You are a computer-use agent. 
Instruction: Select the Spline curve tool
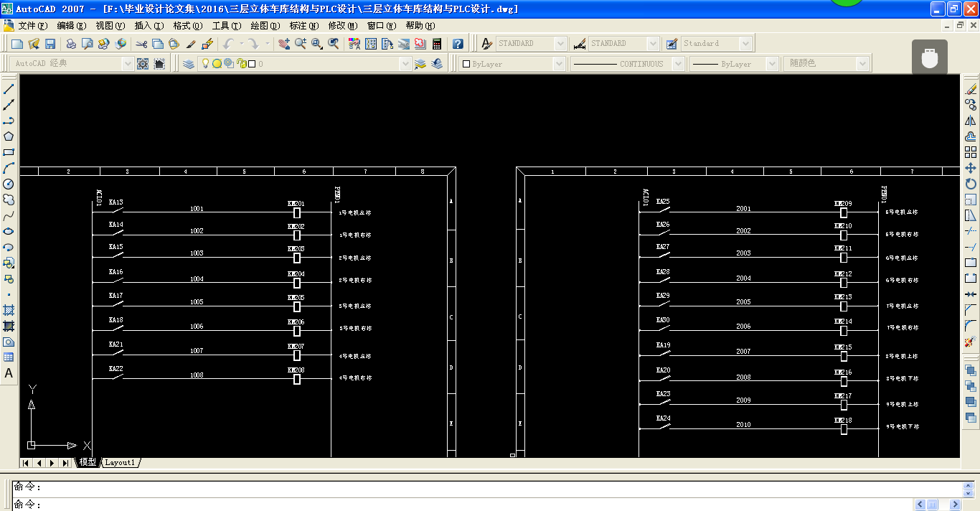(9, 215)
